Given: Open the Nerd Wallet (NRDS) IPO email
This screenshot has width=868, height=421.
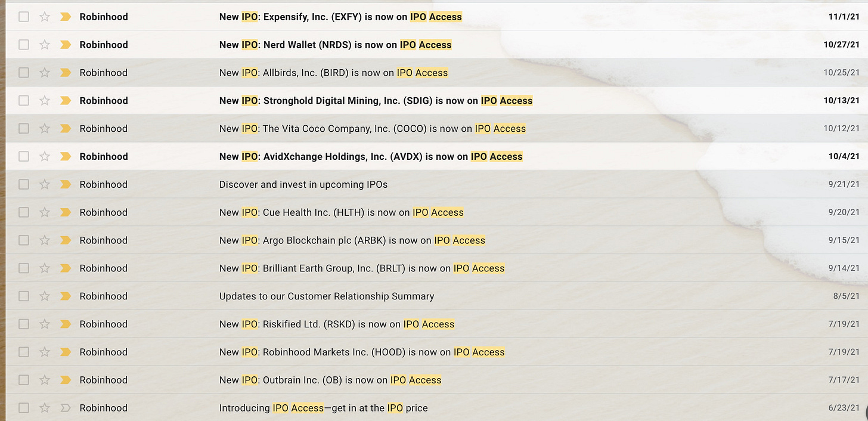Looking at the screenshot, I should pyautogui.click(x=336, y=45).
